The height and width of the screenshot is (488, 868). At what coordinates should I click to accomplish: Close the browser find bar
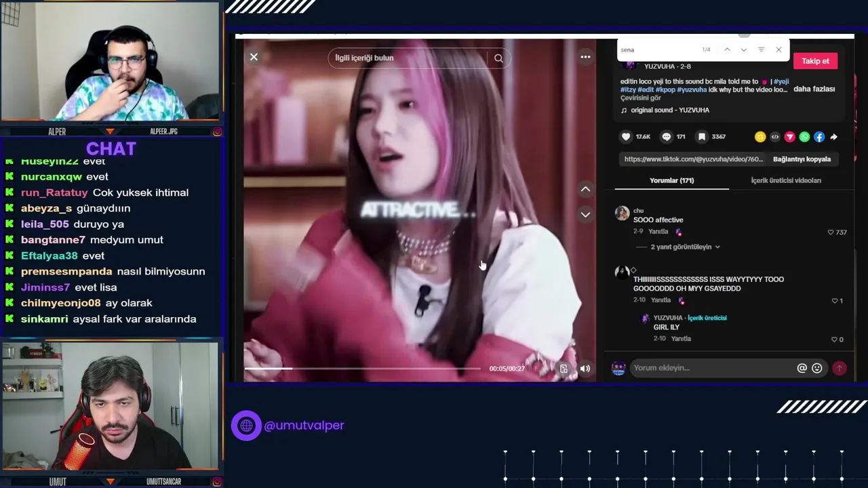pos(778,49)
